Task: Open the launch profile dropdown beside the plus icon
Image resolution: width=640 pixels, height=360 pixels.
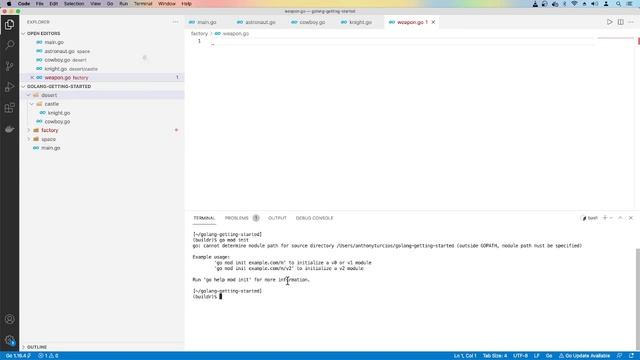Action: 611,218
